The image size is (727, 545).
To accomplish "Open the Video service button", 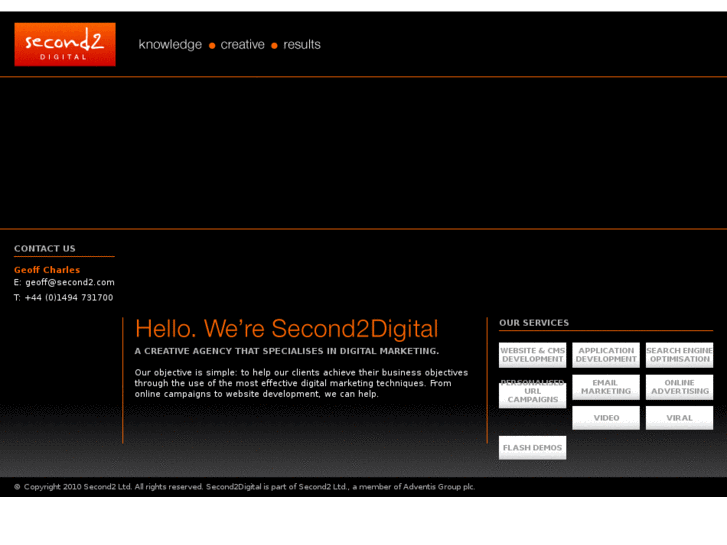I will 606,418.
